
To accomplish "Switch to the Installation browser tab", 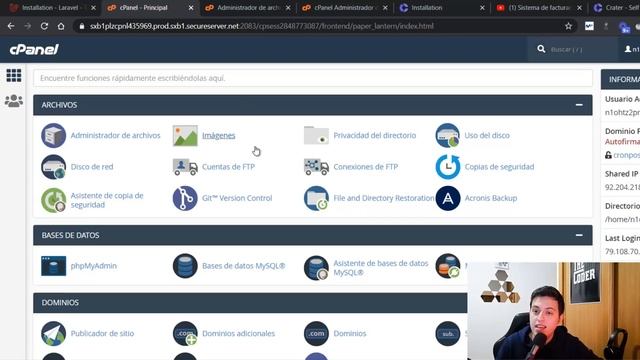I will pos(427,8).
